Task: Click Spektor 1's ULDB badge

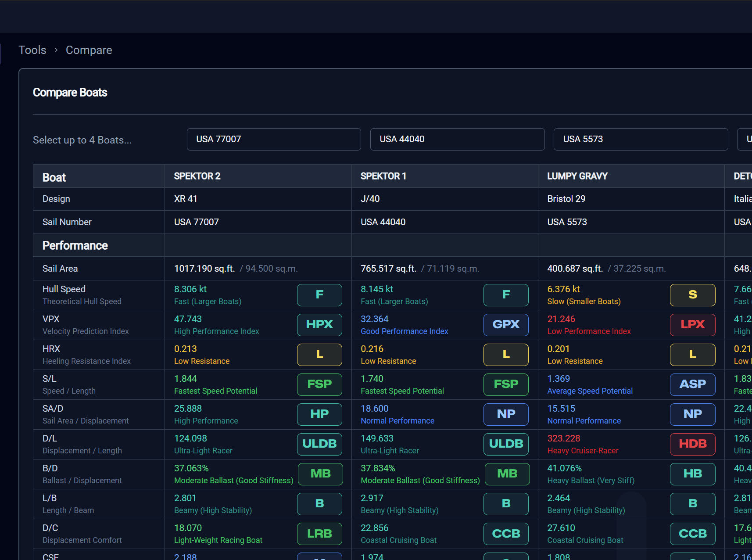Action: click(x=505, y=444)
